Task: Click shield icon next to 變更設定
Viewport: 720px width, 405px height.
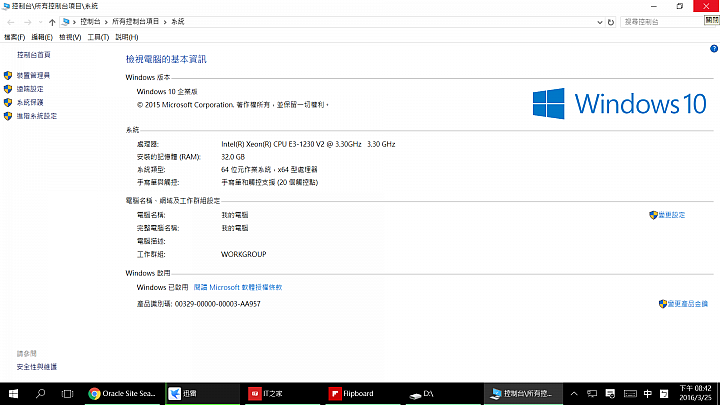Action: pyautogui.click(x=653, y=215)
